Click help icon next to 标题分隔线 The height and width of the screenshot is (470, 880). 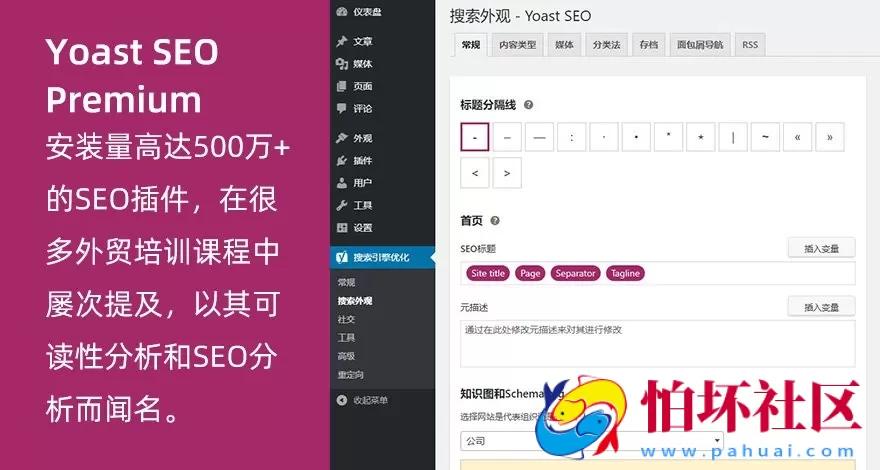point(528,104)
